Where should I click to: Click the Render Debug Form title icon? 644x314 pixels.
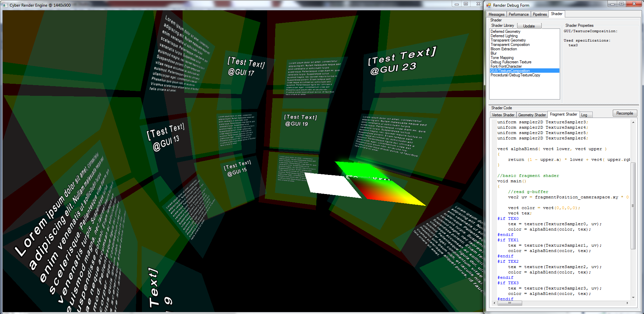tap(489, 5)
